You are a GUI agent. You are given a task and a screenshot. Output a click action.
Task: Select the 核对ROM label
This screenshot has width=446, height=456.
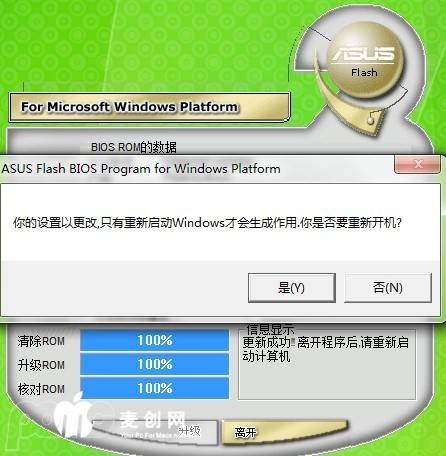41,389
